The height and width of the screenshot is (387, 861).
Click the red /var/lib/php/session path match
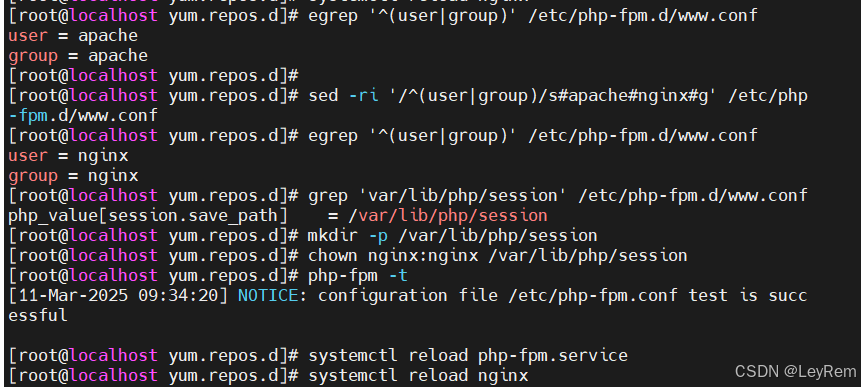448,216
